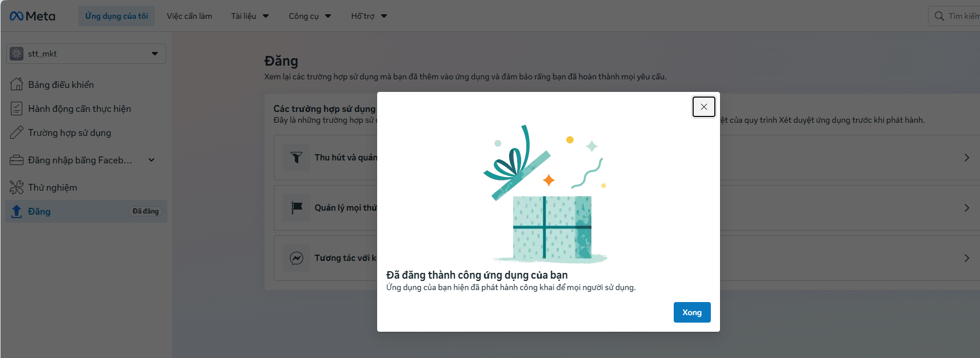Click the Đăng upload arrow icon
This screenshot has width=980, height=358.
(17, 211)
